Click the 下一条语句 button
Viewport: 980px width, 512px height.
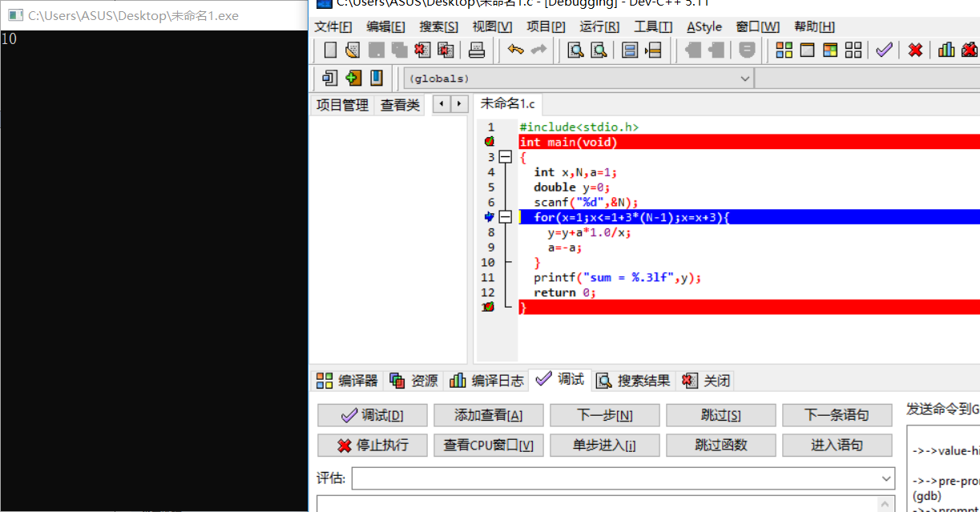tap(837, 415)
